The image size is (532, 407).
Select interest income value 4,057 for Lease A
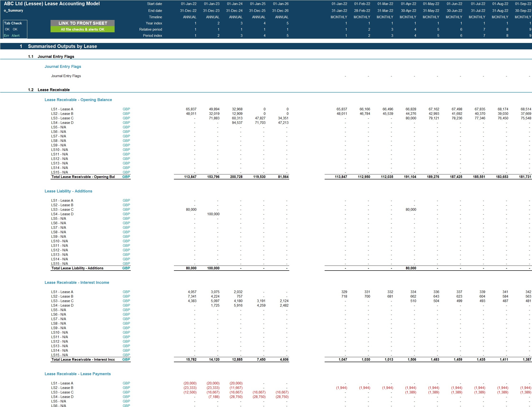pos(192,292)
